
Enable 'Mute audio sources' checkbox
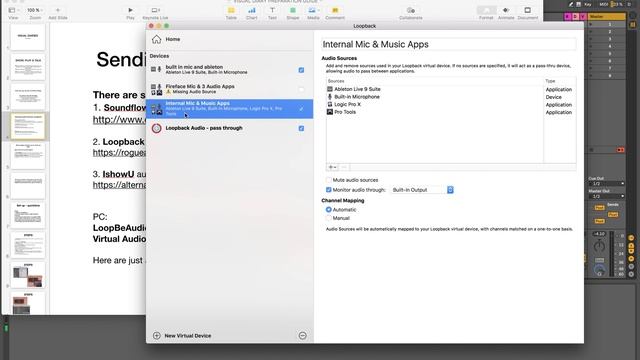pyautogui.click(x=329, y=180)
